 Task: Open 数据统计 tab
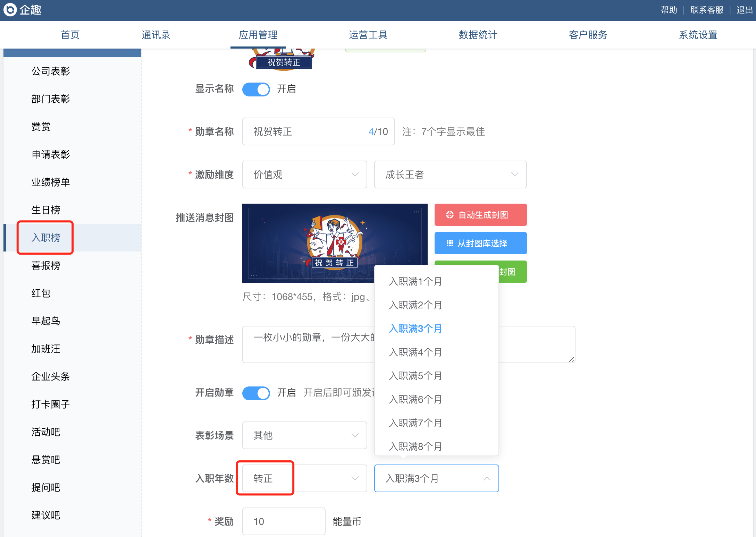478,35
